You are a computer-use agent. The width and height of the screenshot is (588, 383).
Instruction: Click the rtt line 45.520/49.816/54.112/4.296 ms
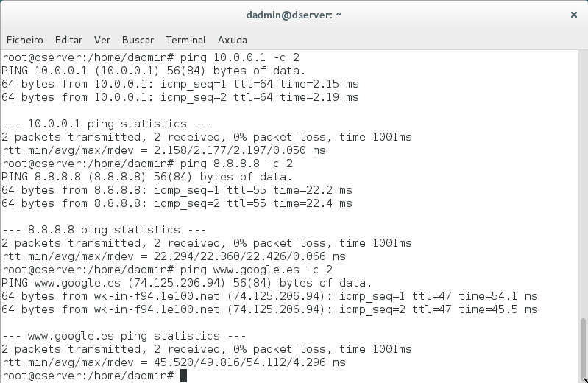click(x=173, y=362)
